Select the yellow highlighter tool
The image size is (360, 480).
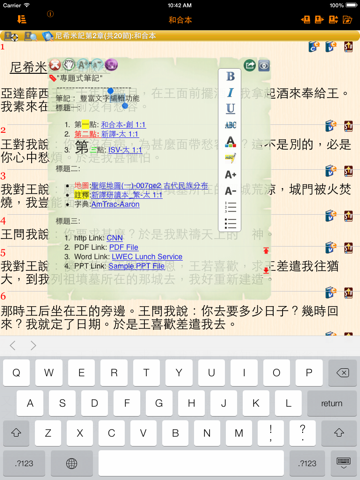230,158
